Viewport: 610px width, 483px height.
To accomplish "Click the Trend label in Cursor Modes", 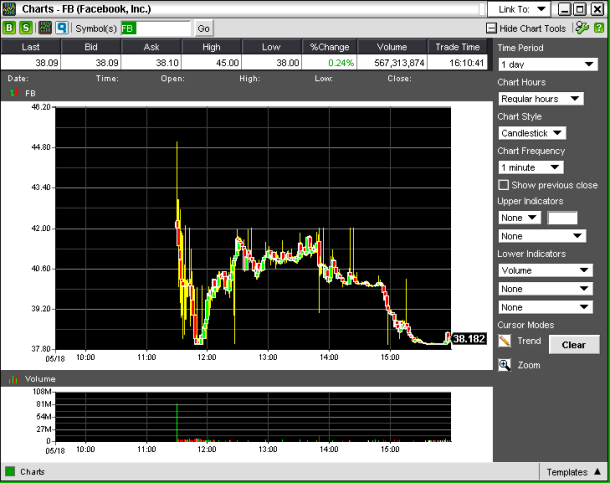I will 529,341.
